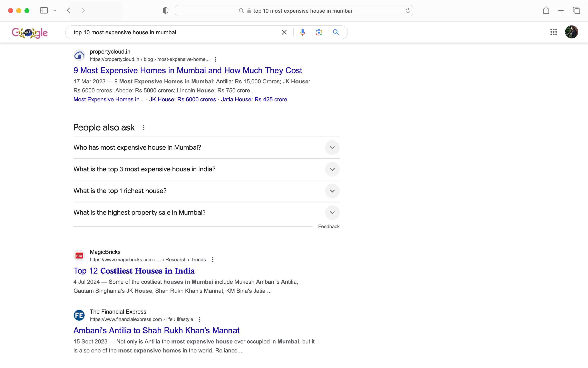588x368 pixels.
Task: Open sidebar options chevron dropdown
Action: point(55,11)
